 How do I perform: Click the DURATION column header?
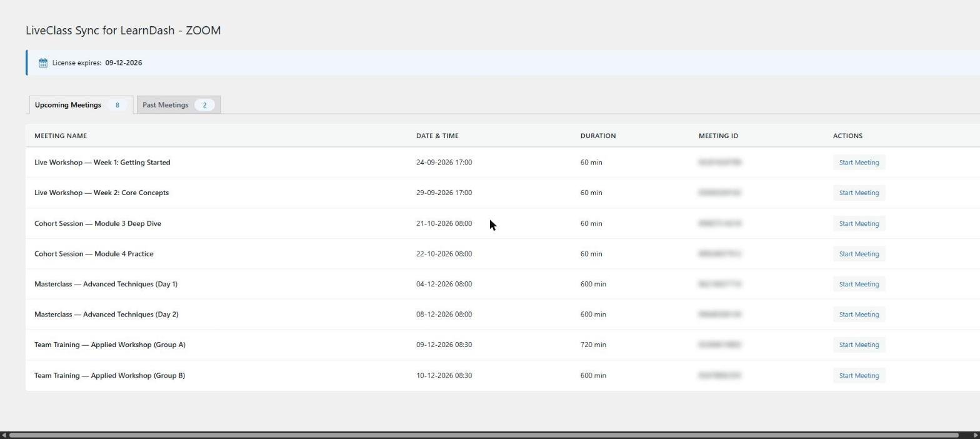click(x=598, y=136)
